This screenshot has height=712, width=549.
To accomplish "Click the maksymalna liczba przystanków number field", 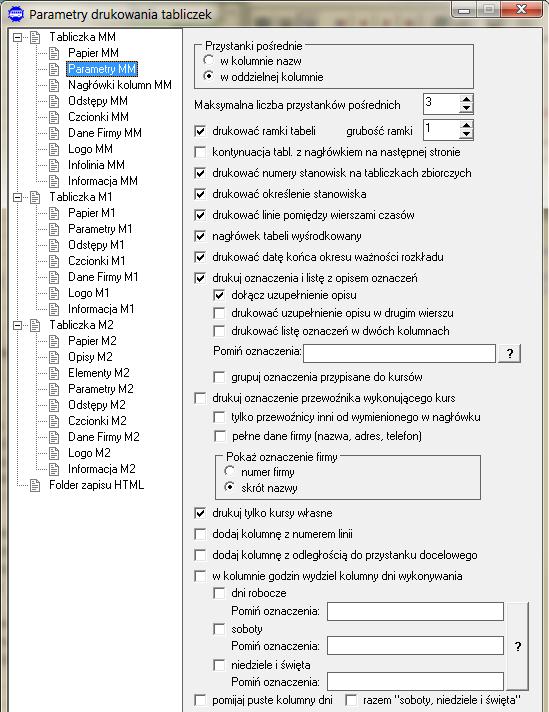I will (441, 104).
